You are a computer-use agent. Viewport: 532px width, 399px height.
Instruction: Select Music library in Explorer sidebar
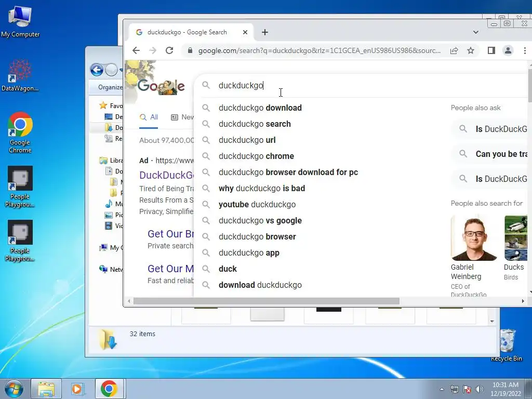tap(114, 204)
